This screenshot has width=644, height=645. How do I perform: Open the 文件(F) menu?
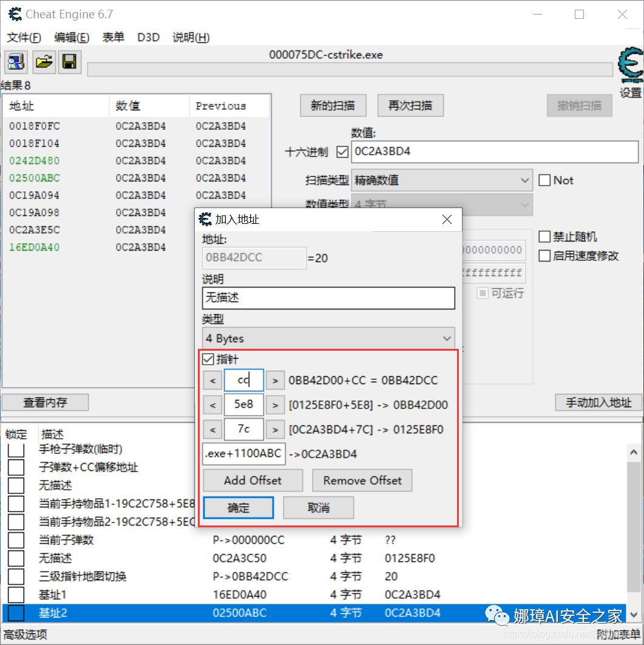pyautogui.click(x=24, y=38)
